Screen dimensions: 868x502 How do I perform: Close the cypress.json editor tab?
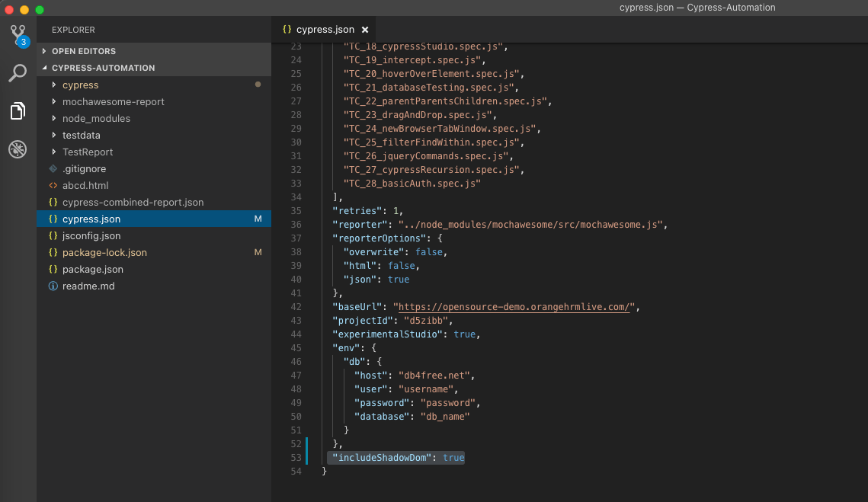[x=365, y=30]
